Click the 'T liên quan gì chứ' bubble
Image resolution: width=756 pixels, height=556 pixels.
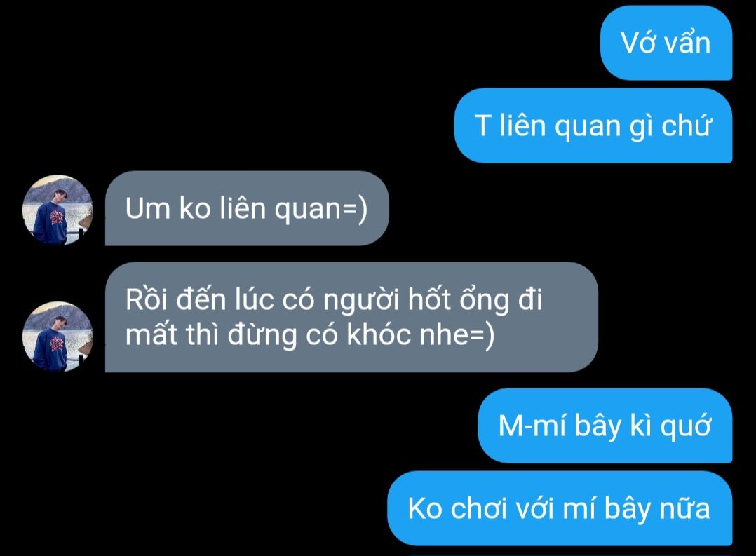coord(593,126)
